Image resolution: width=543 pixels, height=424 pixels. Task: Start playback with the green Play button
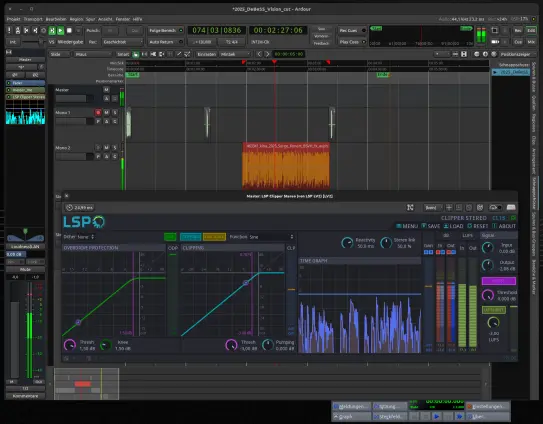click(61, 30)
